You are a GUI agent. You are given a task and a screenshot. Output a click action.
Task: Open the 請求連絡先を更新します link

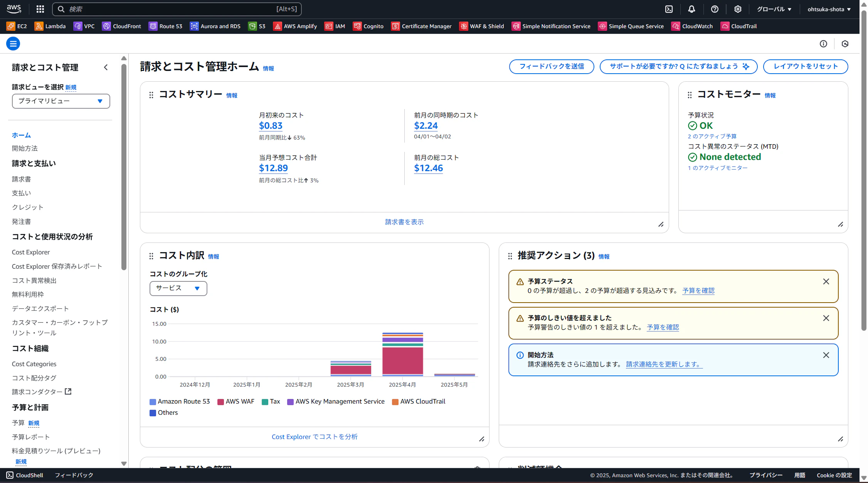tap(664, 364)
